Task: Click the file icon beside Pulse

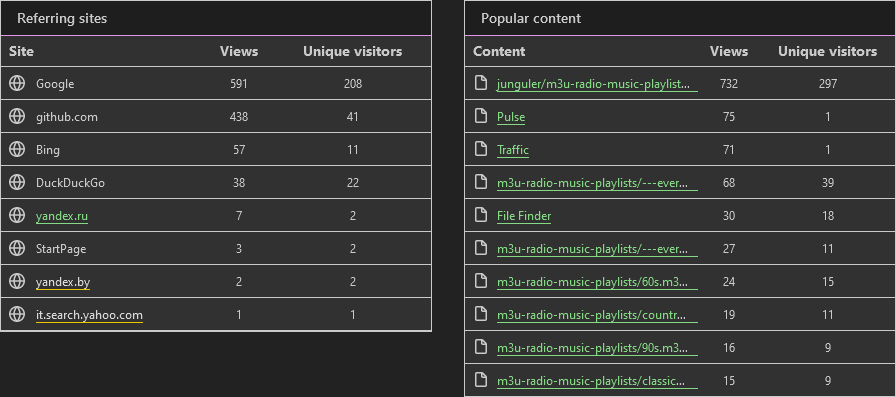Action: pos(481,117)
